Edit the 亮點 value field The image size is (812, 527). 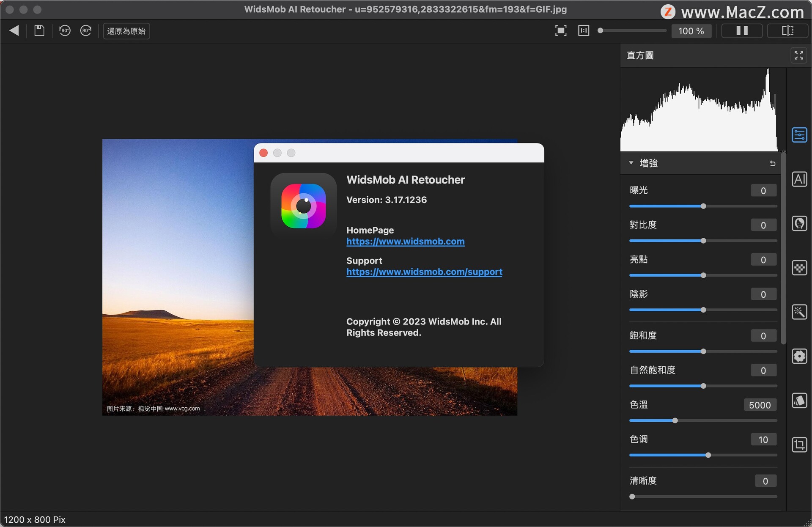click(x=763, y=260)
